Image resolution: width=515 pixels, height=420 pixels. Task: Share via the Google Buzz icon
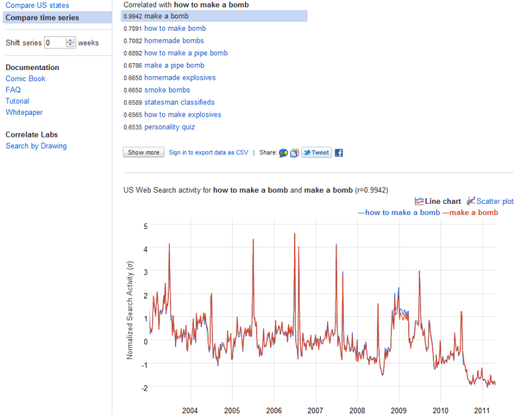pos(283,153)
